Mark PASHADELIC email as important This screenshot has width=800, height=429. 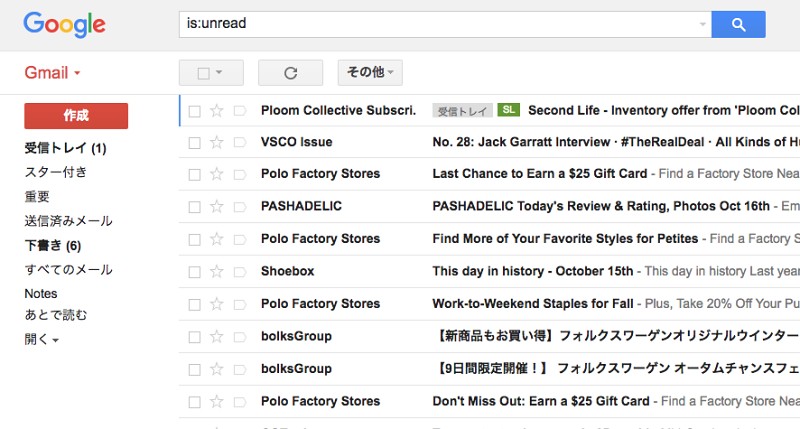click(x=240, y=207)
